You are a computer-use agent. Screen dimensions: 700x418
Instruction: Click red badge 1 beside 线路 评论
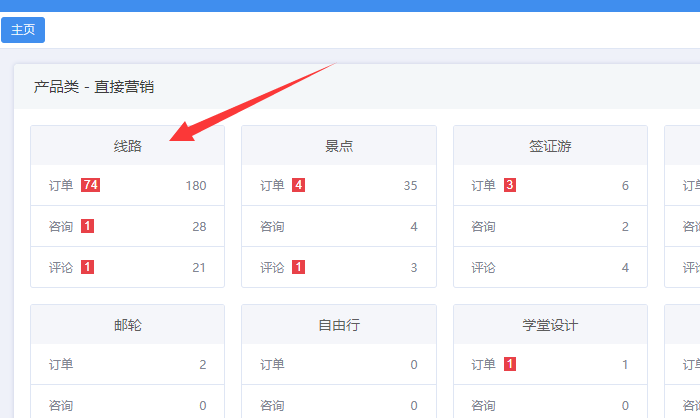(x=87, y=267)
